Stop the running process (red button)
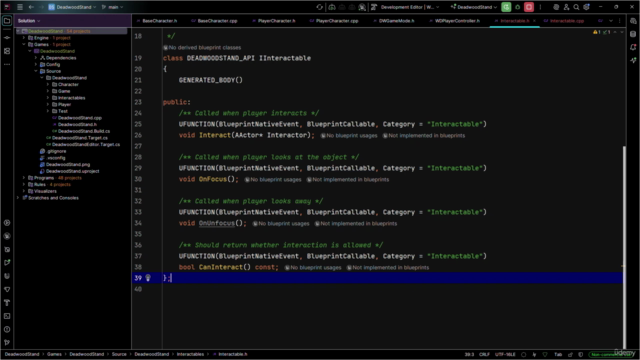Screen dimensions: 640x360 529,7
